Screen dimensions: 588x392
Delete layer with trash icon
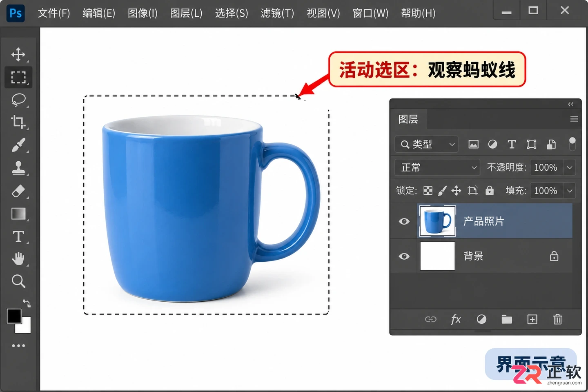pos(557,319)
